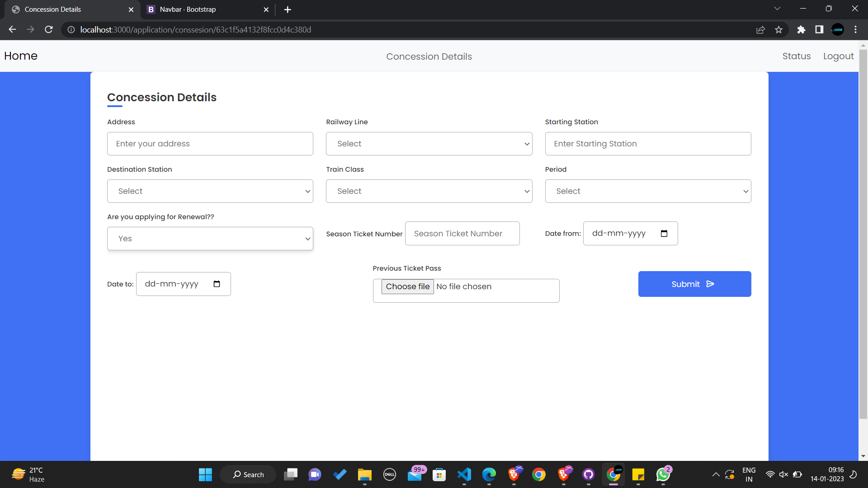This screenshot has height=488, width=868.
Task: Reload the page
Action: (49, 30)
